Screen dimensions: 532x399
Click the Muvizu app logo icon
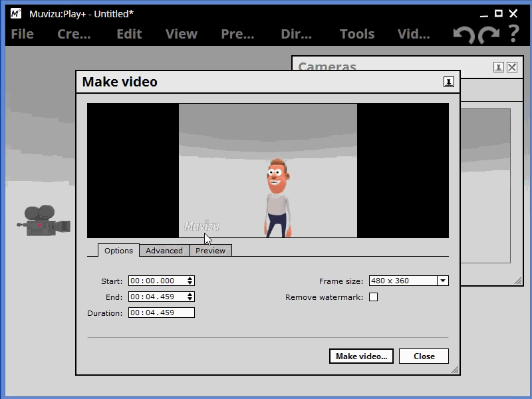16,13
